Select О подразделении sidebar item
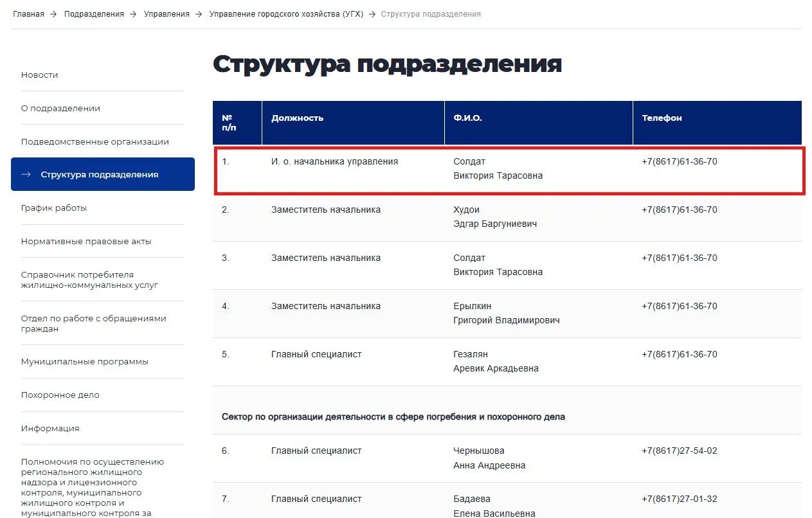This screenshot has height=518, width=812. [60, 109]
